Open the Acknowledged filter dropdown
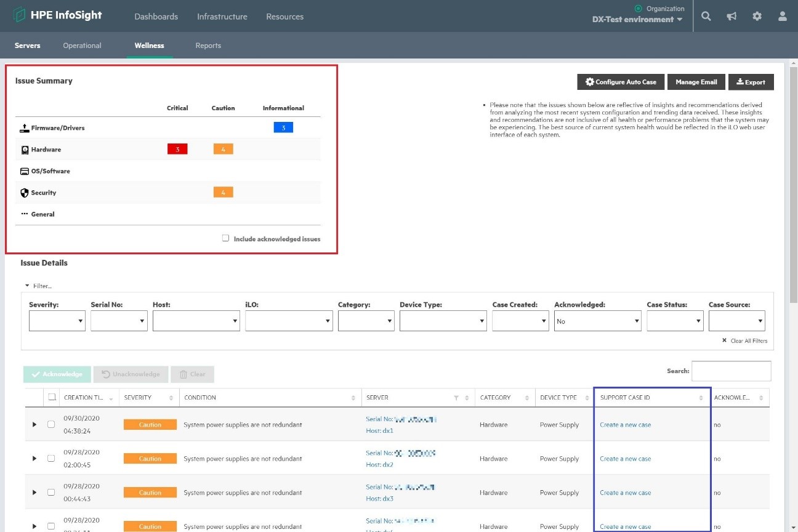This screenshot has height=532, width=798. pos(598,321)
